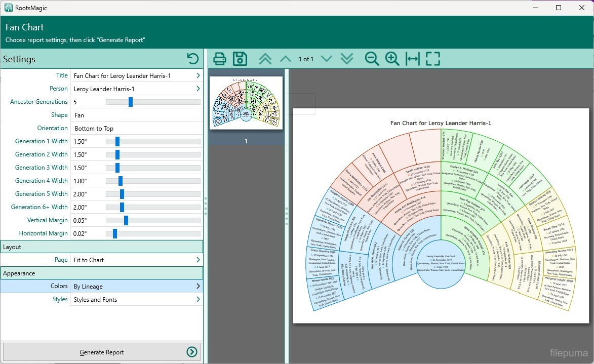Click the Print report icon

[x=219, y=59]
